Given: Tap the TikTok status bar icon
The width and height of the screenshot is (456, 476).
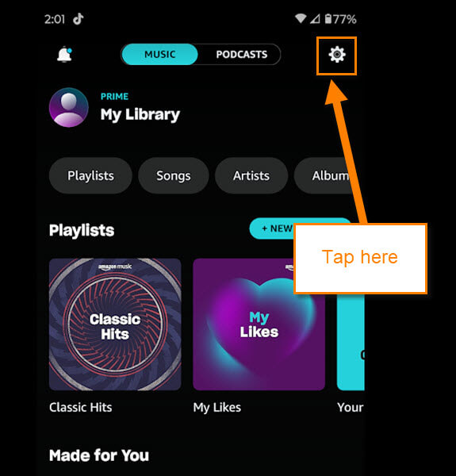Looking at the screenshot, I should click(x=78, y=19).
